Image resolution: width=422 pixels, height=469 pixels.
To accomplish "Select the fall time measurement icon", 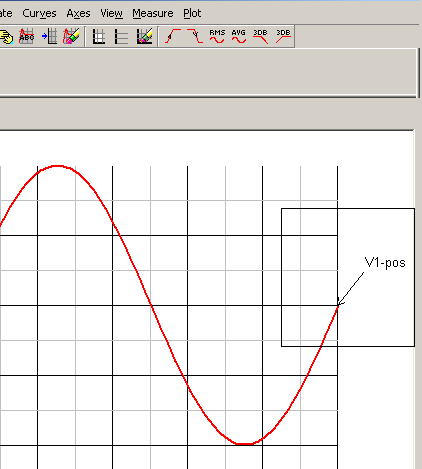I will coord(195,36).
